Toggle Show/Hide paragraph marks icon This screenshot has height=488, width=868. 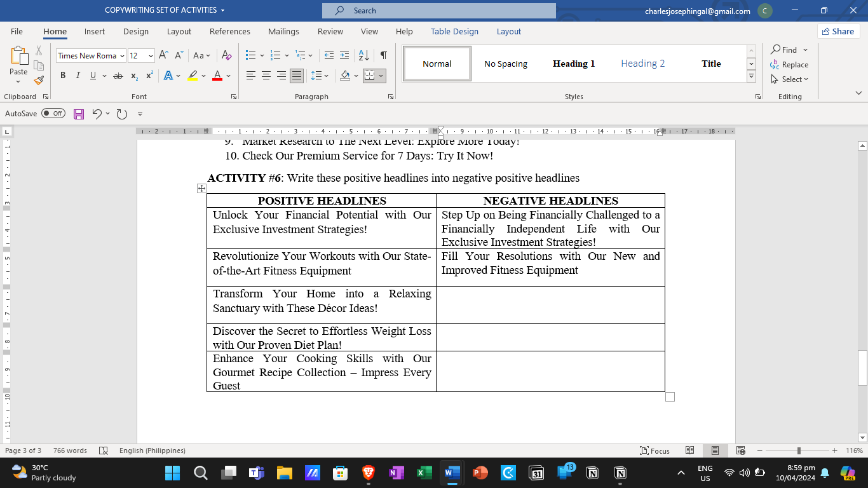pyautogui.click(x=383, y=55)
